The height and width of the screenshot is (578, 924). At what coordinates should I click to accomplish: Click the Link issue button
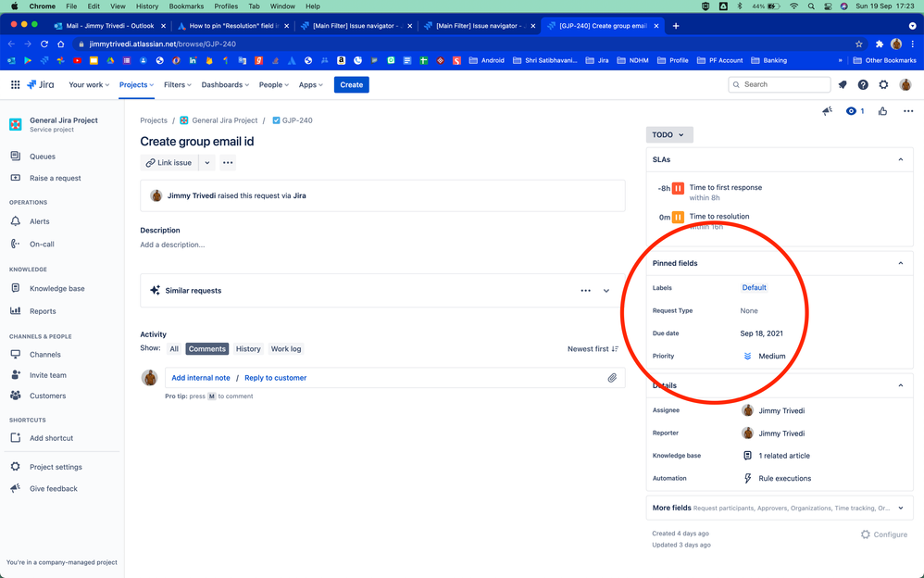coord(169,163)
